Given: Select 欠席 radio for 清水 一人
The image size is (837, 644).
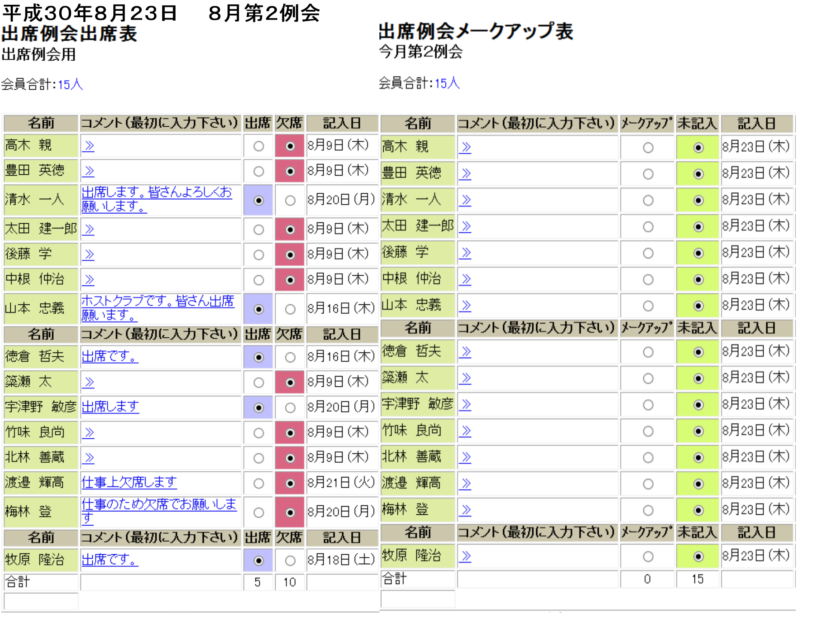Looking at the screenshot, I should 290,200.
